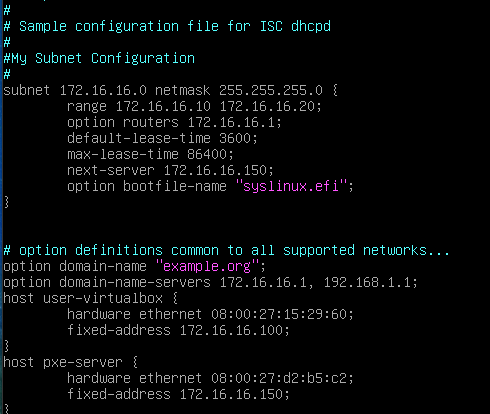Click MAC address 08:00:27:15:29:60
This screenshot has width=490, height=414.
[279, 314]
